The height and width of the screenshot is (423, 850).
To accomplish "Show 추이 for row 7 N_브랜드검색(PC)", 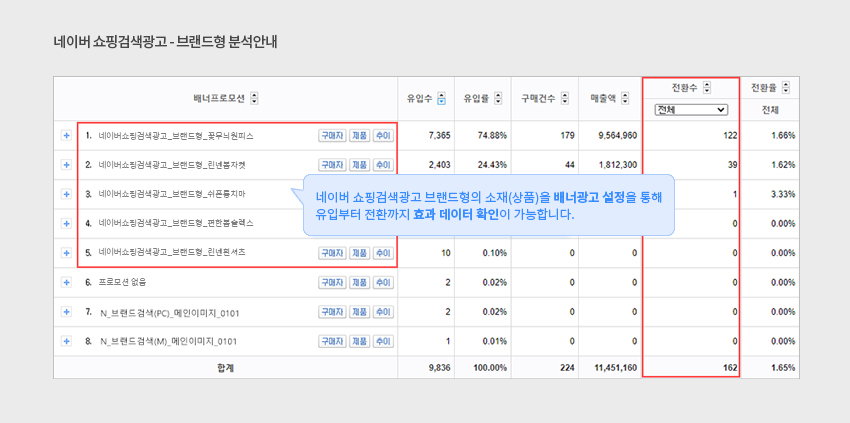I will [383, 312].
